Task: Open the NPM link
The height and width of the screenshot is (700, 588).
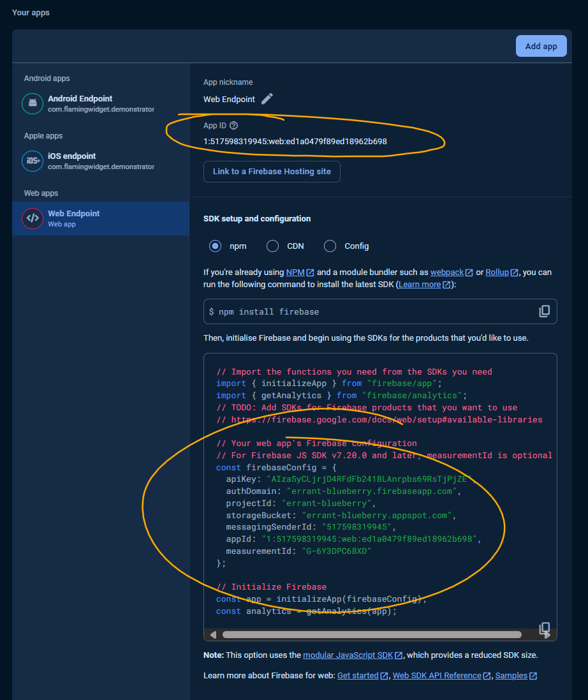Action: [x=295, y=272]
